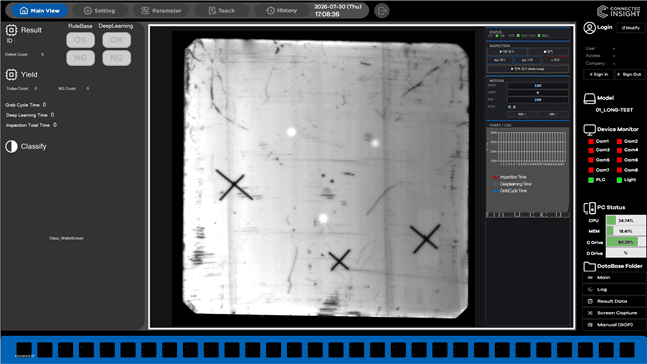The height and width of the screenshot is (364, 647).
Task: Click the Inspection Total Time label
Action: coord(28,125)
